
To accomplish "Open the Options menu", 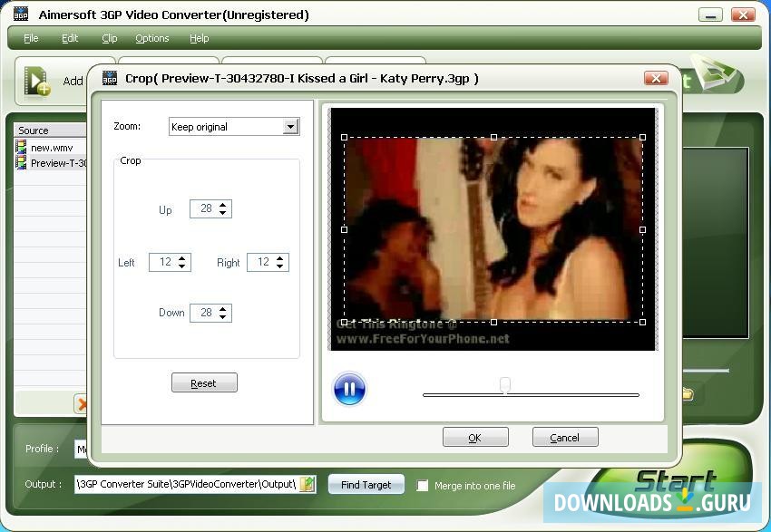I will [x=152, y=38].
